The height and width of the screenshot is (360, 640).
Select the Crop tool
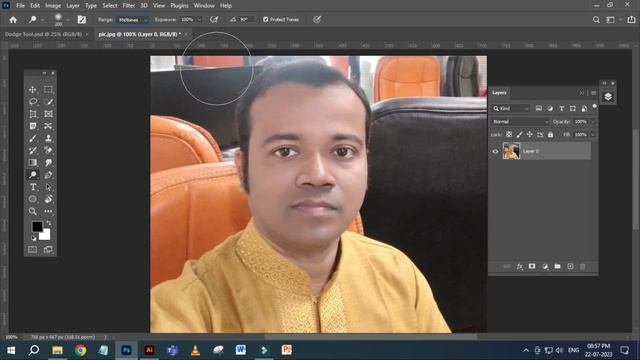point(33,114)
